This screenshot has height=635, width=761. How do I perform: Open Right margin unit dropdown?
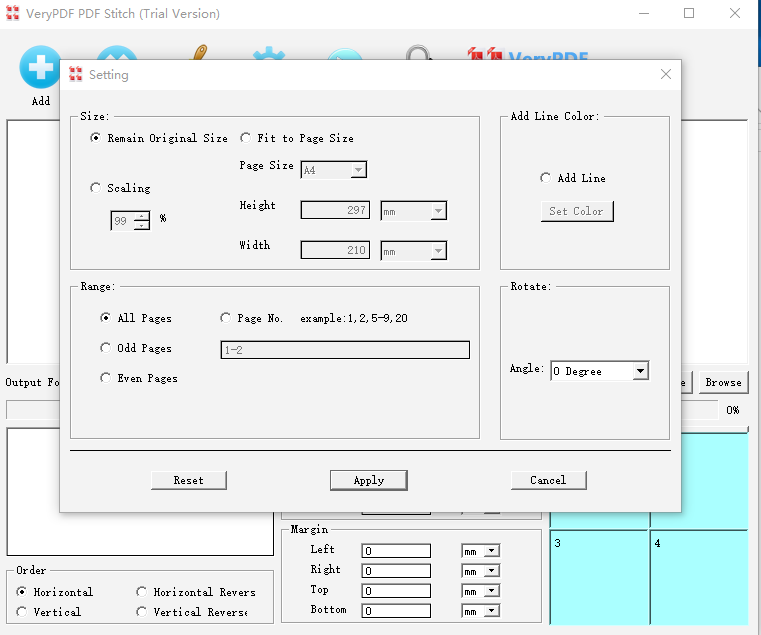click(x=492, y=570)
